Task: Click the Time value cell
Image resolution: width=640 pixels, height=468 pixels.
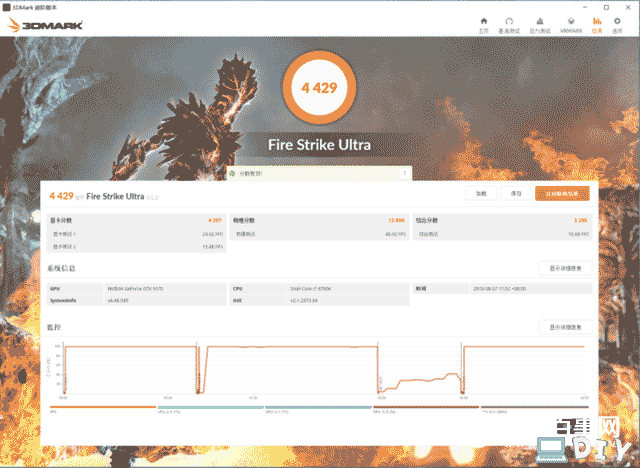Action: click(x=531, y=288)
